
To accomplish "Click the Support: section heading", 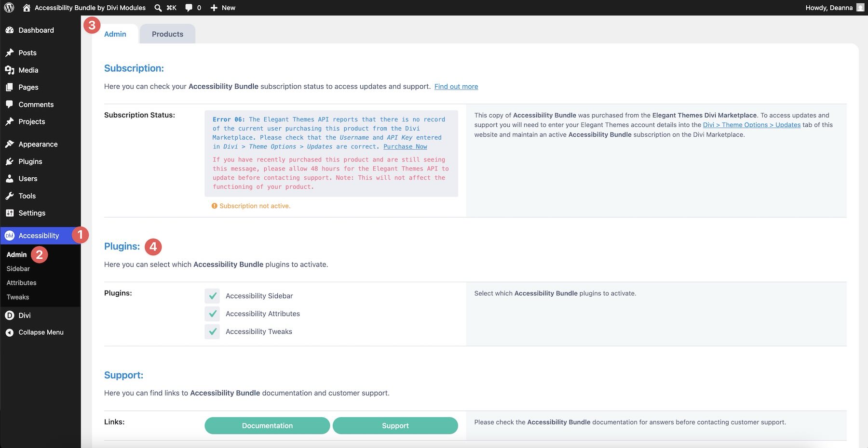I will coord(124,375).
